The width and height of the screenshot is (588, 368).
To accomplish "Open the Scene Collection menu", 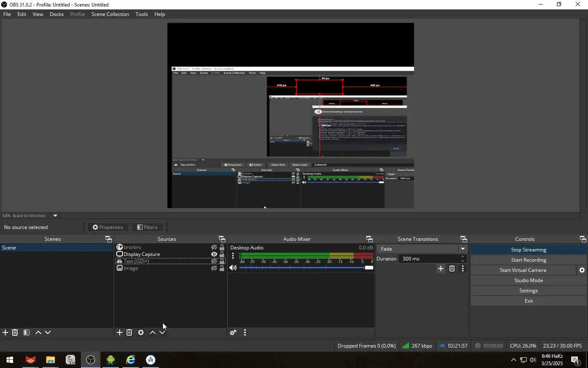I will pos(110,14).
